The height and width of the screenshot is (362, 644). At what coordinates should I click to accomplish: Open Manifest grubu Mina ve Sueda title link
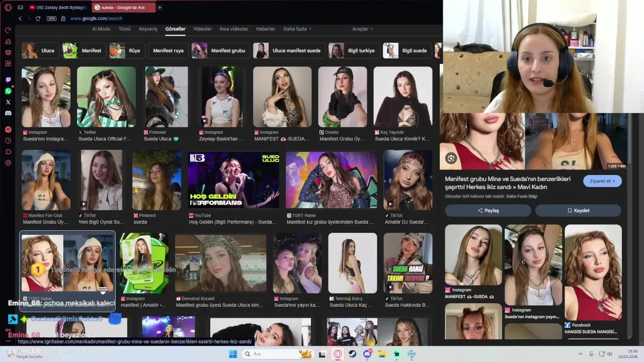[508, 183]
